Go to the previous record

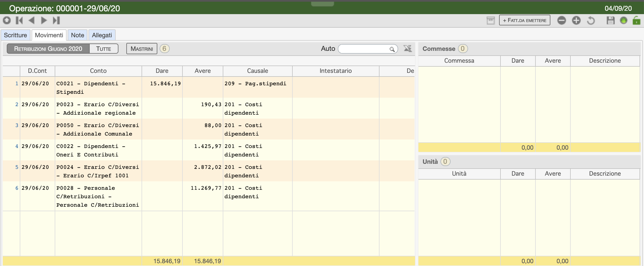point(32,20)
